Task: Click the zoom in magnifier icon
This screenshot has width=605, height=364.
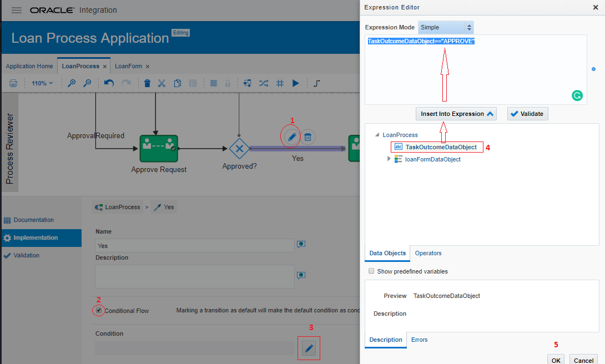Action: click(x=72, y=83)
